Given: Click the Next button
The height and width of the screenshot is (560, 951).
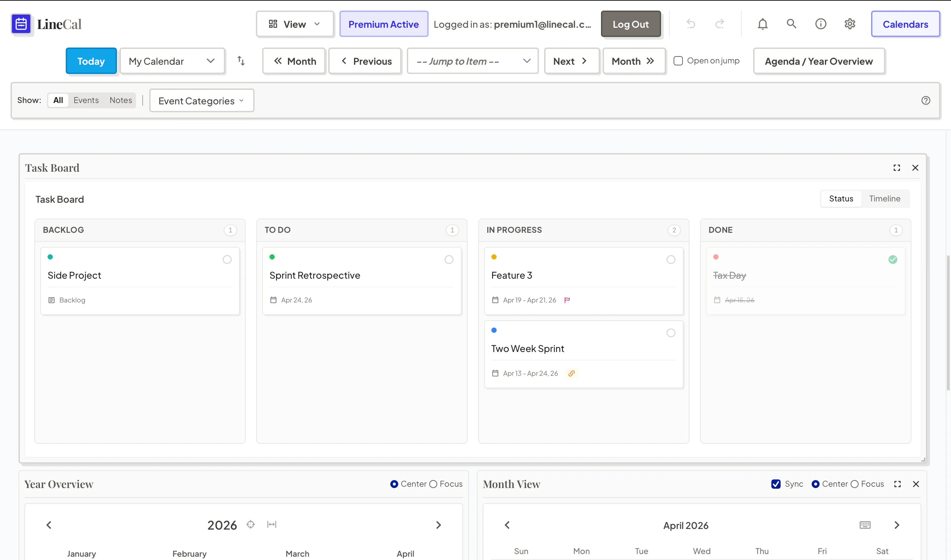Looking at the screenshot, I should click(572, 61).
